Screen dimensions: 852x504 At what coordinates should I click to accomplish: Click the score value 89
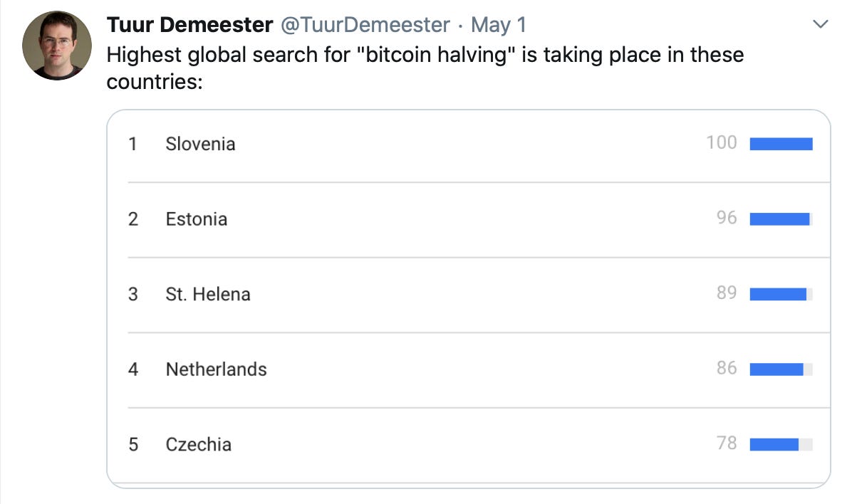click(x=727, y=293)
